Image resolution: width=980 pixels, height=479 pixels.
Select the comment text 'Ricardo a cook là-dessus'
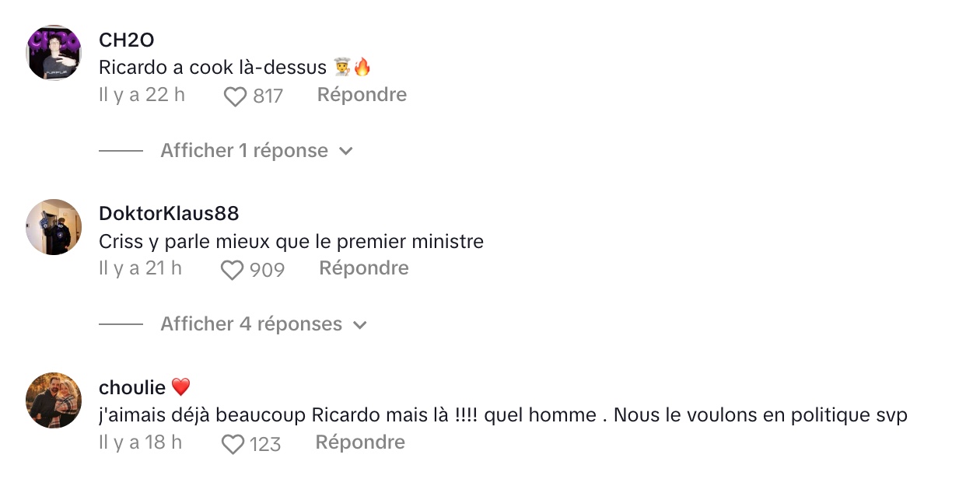coord(212,68)
